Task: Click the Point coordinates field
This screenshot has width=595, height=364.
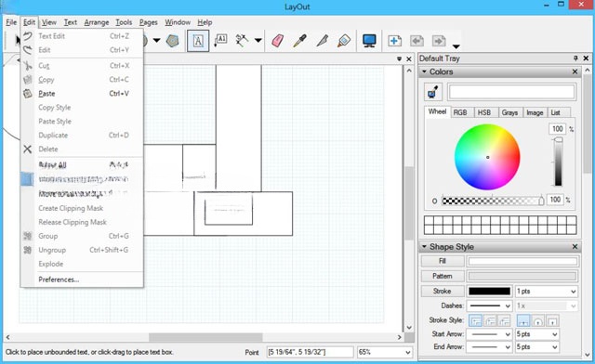Action: click(x=310, y=352)
